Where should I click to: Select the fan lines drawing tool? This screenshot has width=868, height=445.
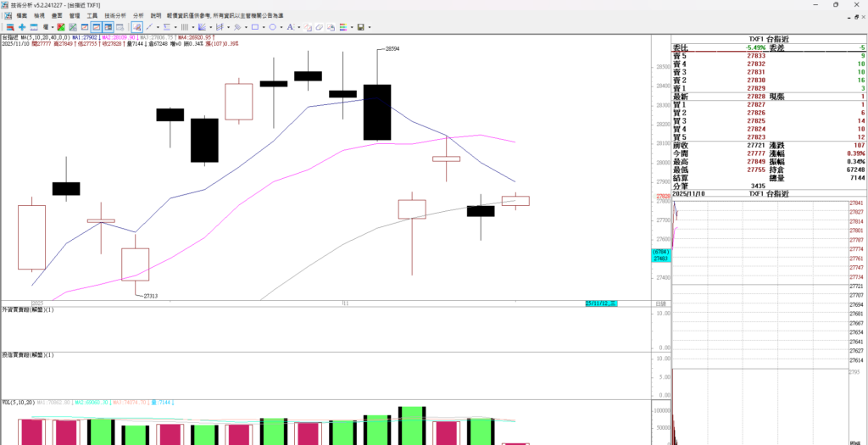click(x=202, y=27)
